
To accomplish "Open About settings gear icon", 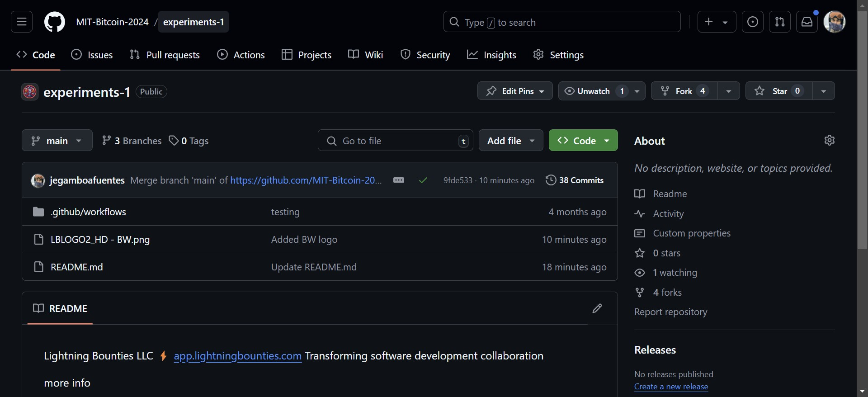I will [829, 140].
